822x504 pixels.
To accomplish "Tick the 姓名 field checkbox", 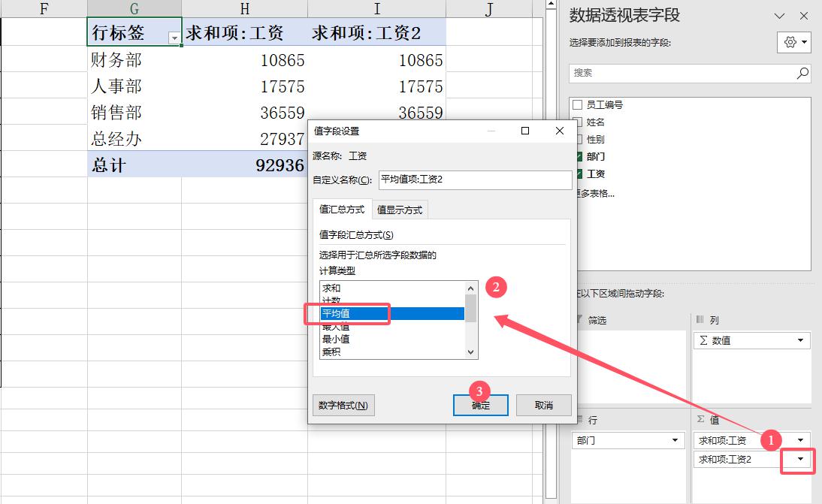I will (579, 122).
